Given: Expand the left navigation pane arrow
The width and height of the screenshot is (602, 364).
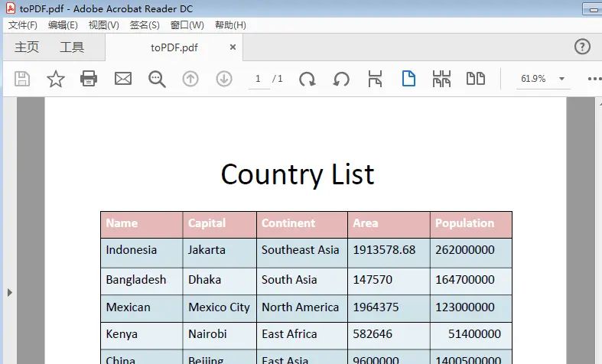Looking at the screenshot, I should pos(10,293).
